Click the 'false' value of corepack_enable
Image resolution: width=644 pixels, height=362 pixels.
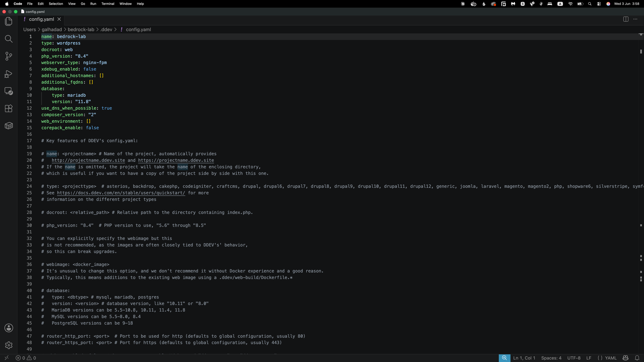click(x=92, y=128)
